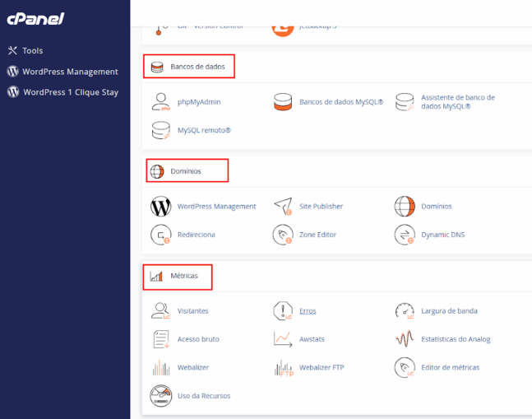Viewport: 532px width, 419px height.
Task: Click the Erros link
Action: coord(308,311)
